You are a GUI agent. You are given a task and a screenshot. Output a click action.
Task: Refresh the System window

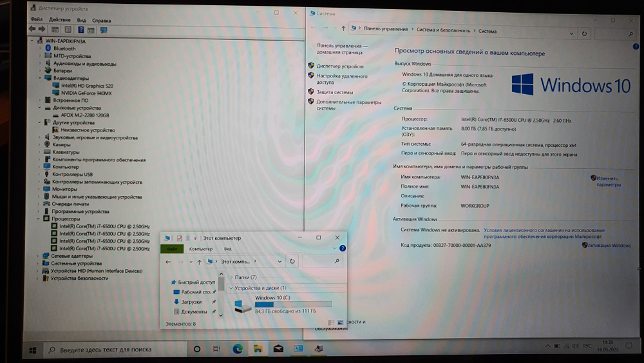[585, 34]
